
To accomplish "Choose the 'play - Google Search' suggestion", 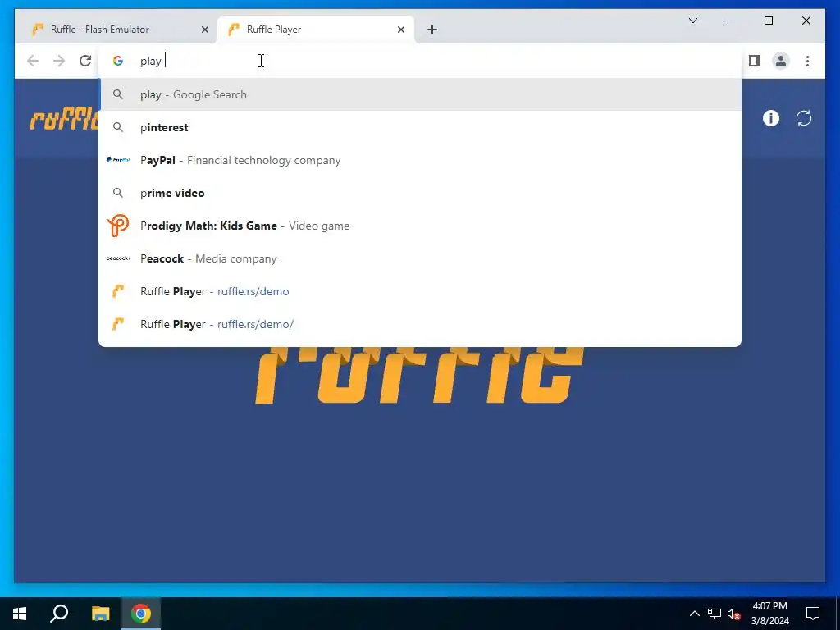I will 420,95.
